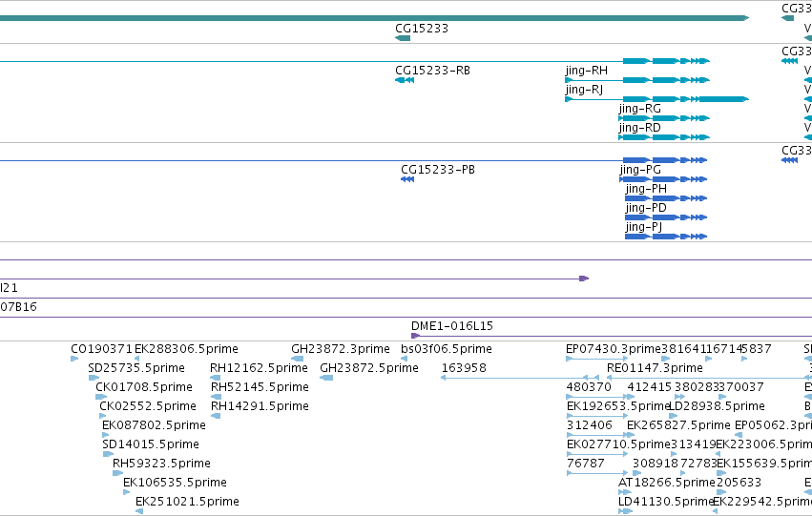
Task: Select the LD28938.5prime EST label
Action: click(717, 406)
